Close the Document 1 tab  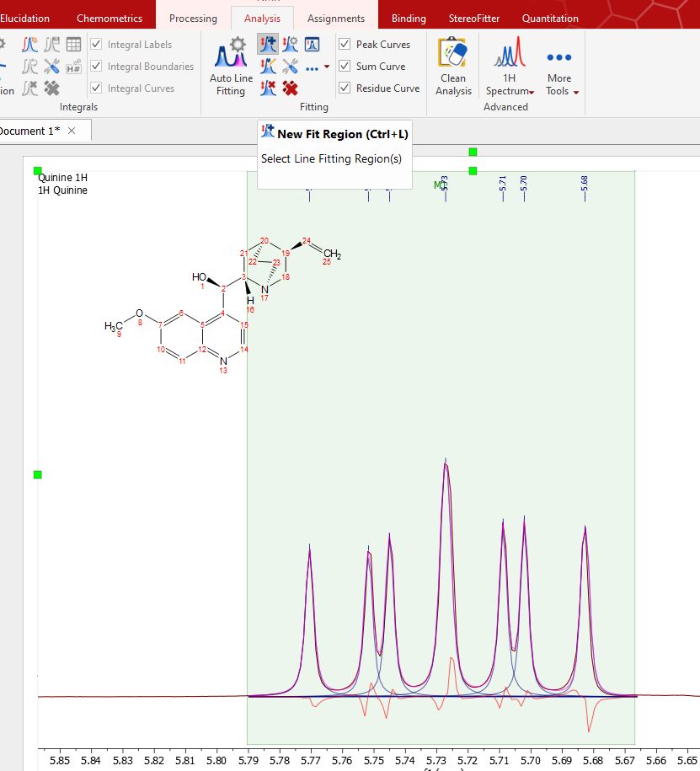point(72,131)
